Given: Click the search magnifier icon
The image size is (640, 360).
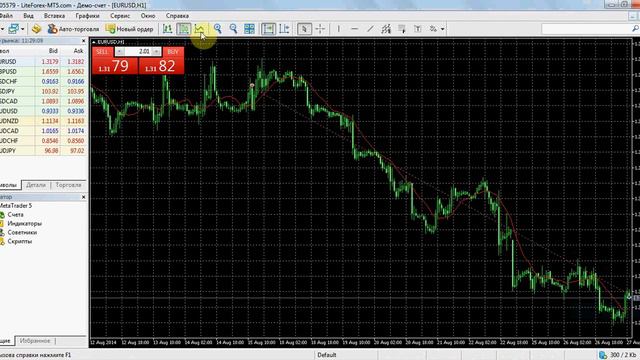Looking at the screenshot, I should click(636, 29).
